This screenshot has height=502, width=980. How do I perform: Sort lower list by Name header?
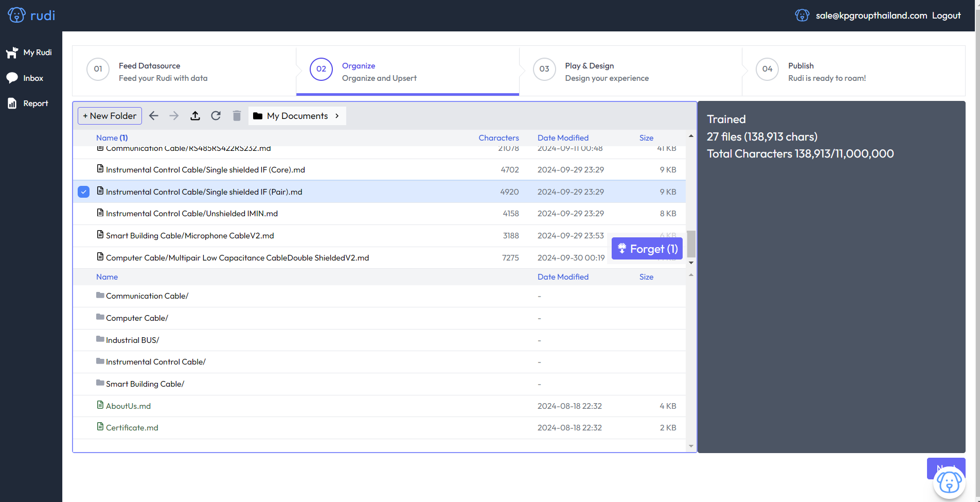pyautogui.click(x=107, y=277)
